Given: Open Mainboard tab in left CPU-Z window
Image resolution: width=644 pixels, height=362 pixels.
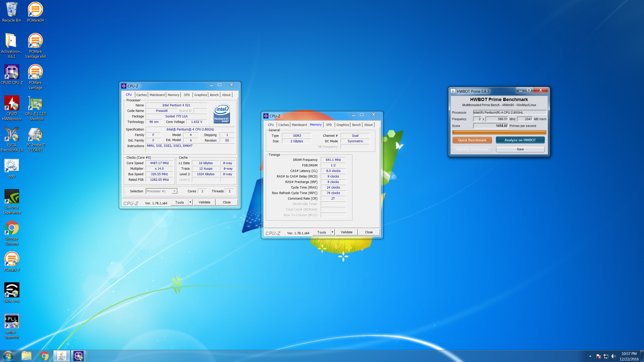Looking at the screenshot, I should (157, 95).
